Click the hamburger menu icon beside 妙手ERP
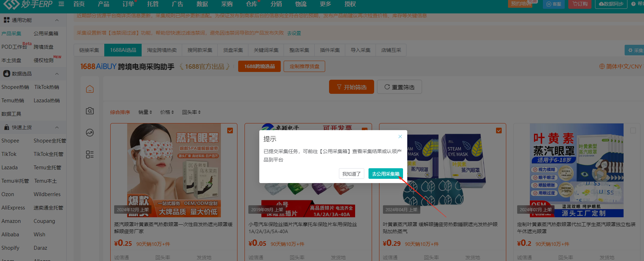 (x=61, y=4)
